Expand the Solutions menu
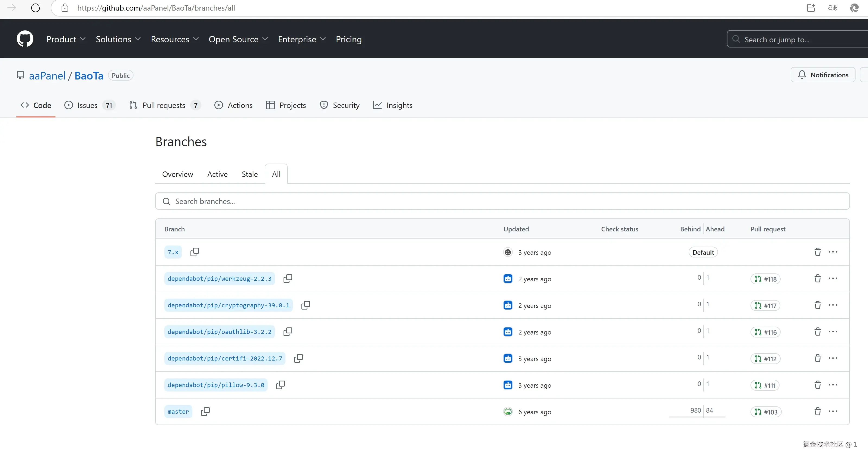This screenshot has width=868, height=459. (118, 39)
